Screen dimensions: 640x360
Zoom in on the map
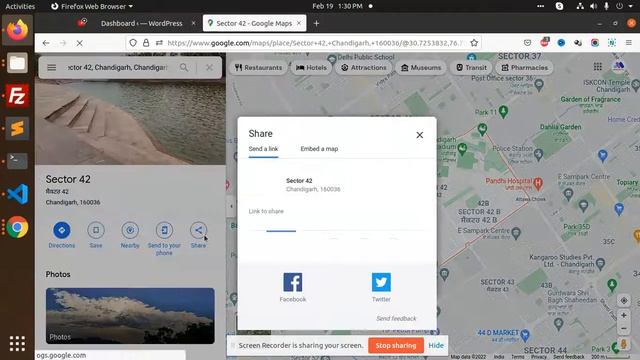[624, 315]
